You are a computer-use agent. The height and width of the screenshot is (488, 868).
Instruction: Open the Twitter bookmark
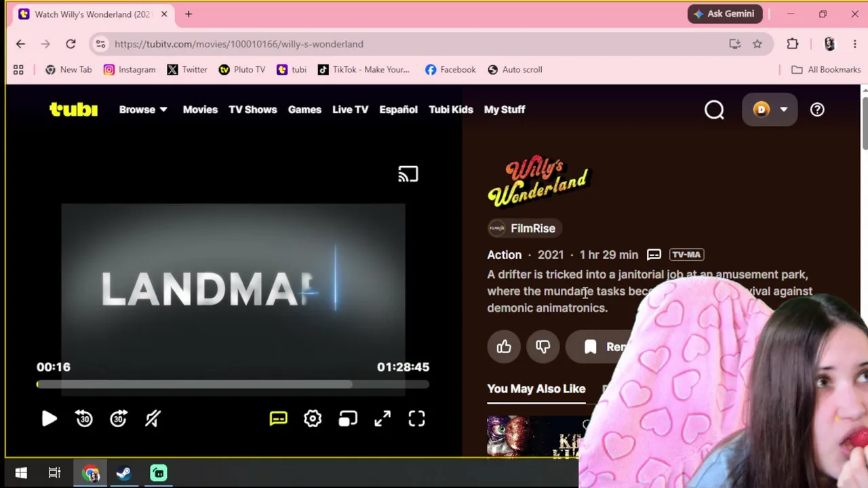click(x=187, y=70)
